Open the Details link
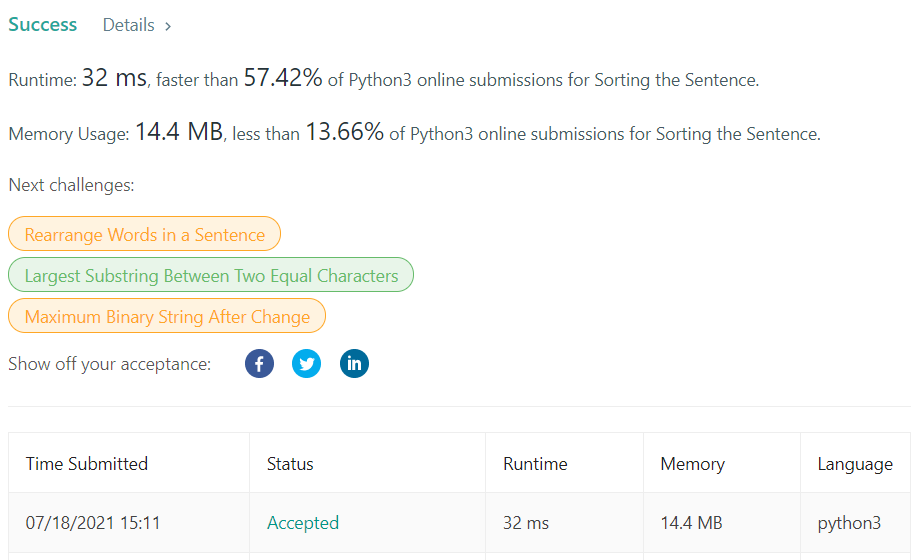The image size is (915, 560). point(128,25)
